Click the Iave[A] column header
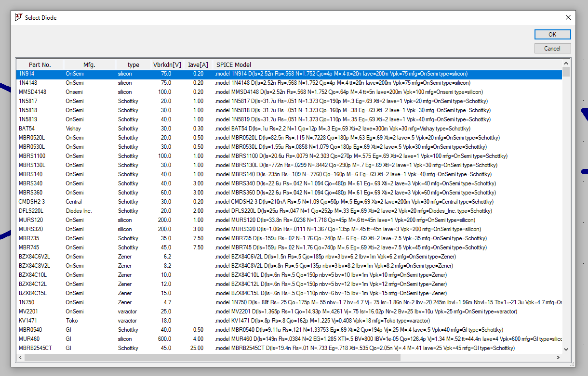 198,65
